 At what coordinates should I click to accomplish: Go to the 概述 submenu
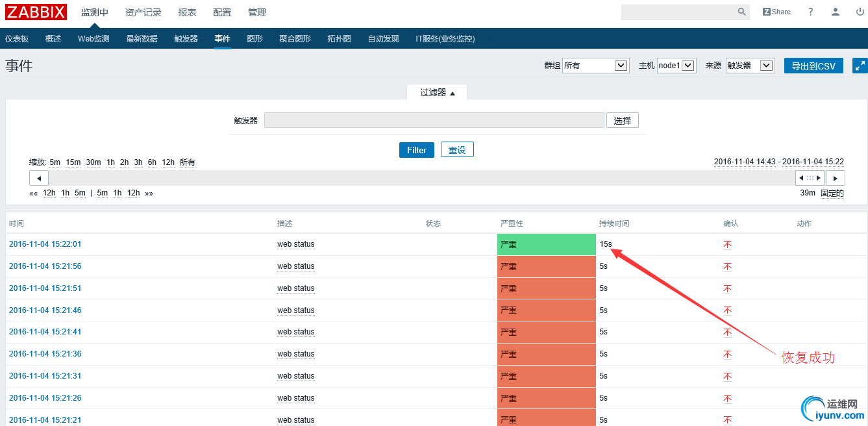coord(53,39)
